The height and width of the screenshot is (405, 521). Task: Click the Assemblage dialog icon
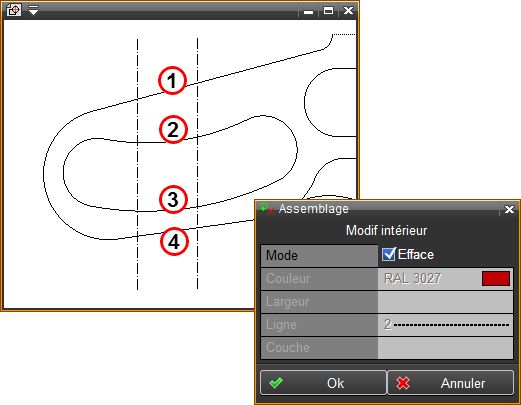pos(267,209)
